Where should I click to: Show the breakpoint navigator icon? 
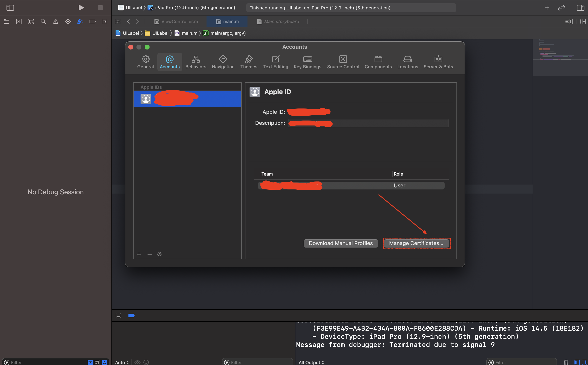pos(92,21)
